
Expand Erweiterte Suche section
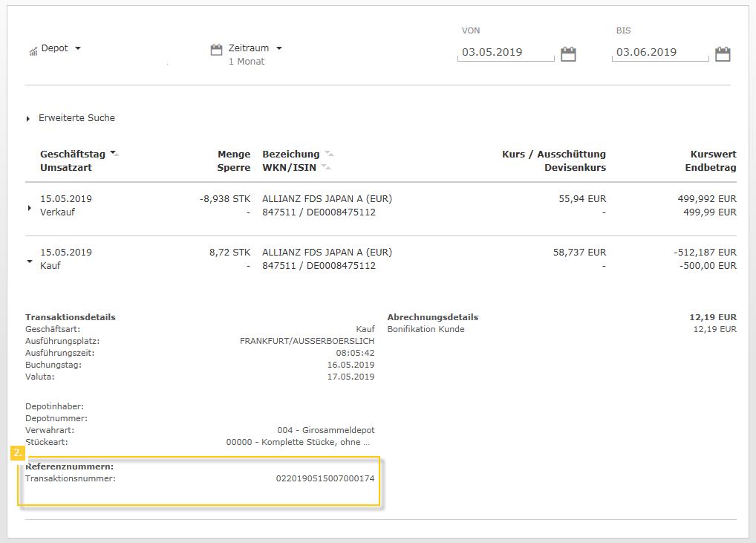pyautogui.click(x=28, y=119)
